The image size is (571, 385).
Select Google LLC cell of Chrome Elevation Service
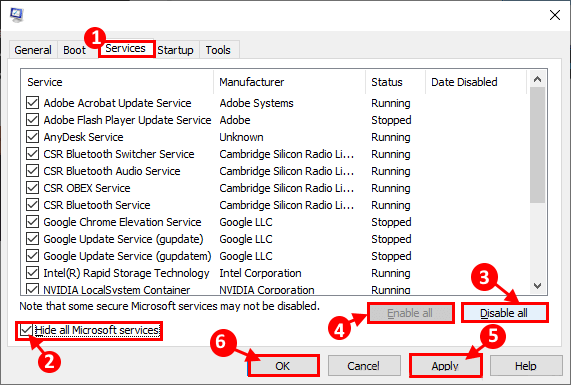246,222
